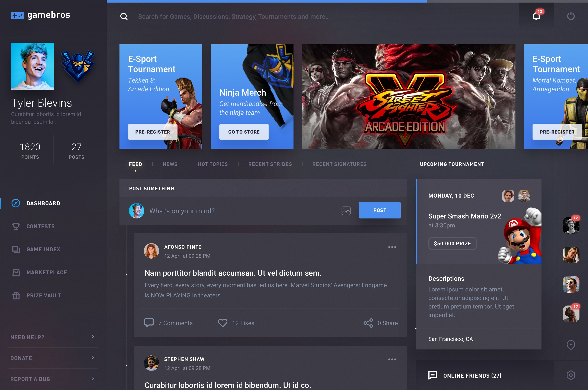
Task: Click share icon on Afonso Pinto's post
Action: (x=368, y=323)
